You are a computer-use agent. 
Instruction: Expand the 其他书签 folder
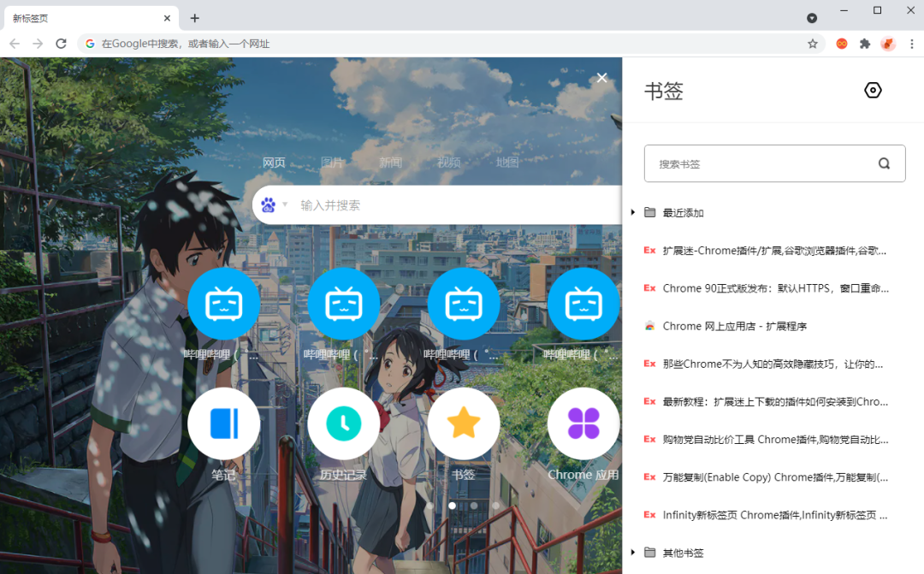(x=633, y=553)
